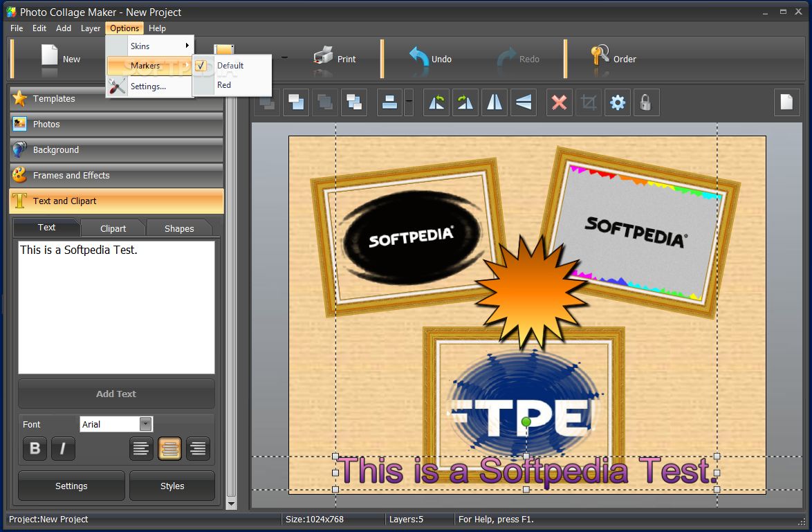The image size is (812, 532).
Task: Switch to the Shapes tab
Action: [179, 228]
